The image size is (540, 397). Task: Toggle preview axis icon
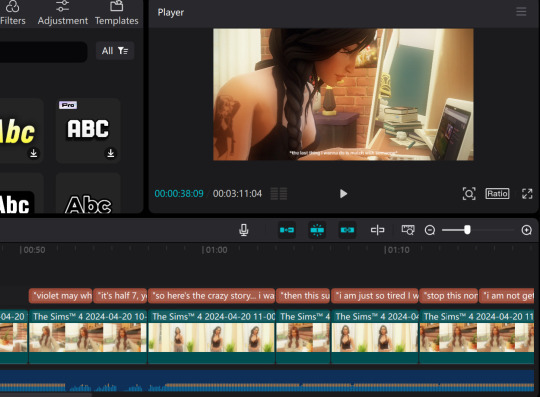tap(377, 230)
